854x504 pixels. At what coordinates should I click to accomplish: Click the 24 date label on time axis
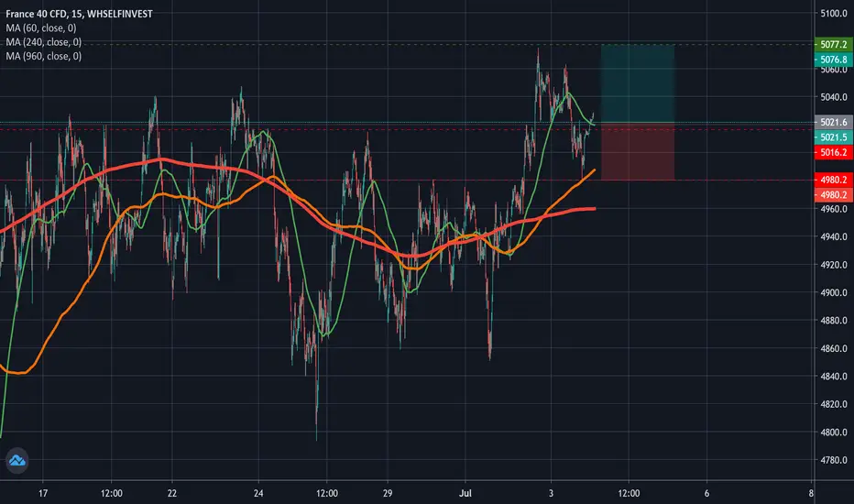(258, 493)
